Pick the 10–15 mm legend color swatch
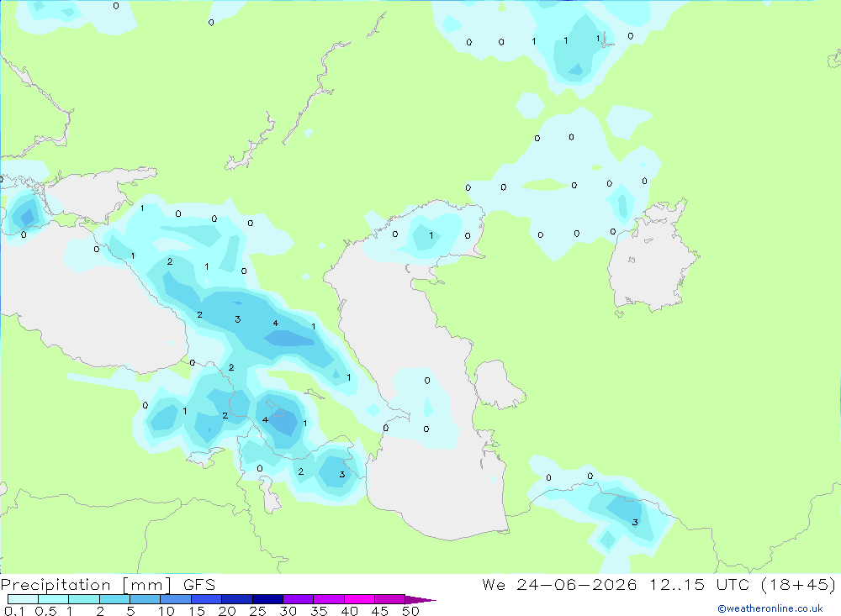841x616 pixels. [176, 599]
